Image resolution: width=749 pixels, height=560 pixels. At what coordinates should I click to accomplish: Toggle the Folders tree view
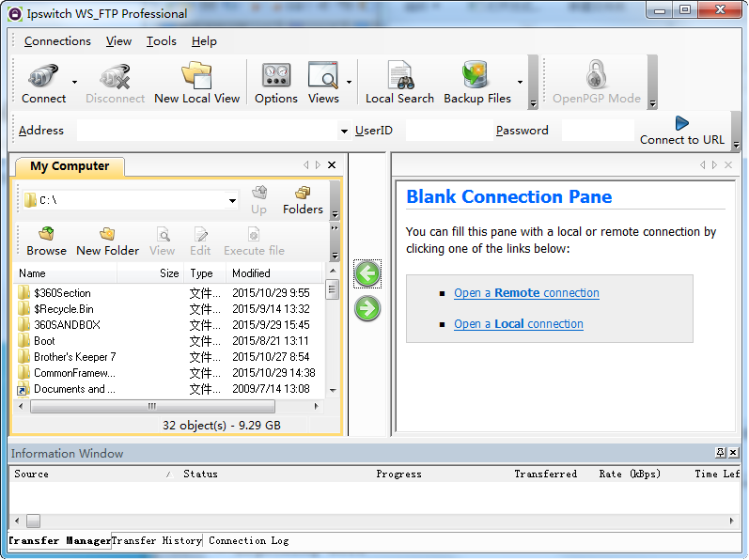pos(303,199)
